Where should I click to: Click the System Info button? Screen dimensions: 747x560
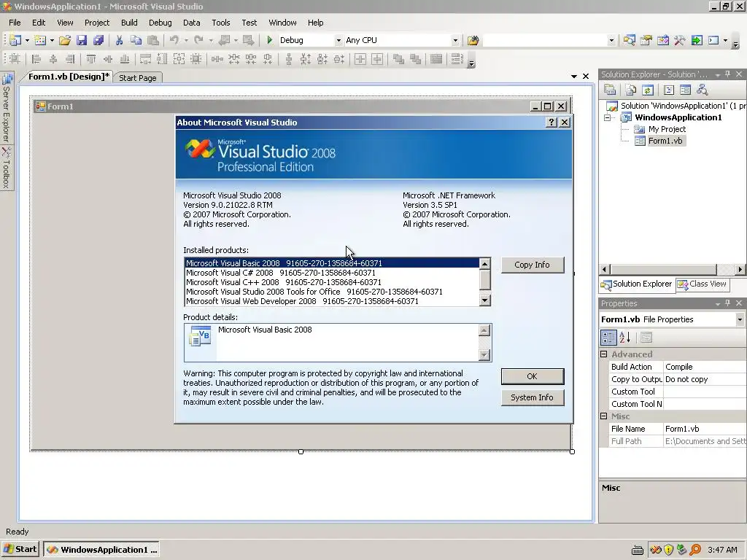[532, 397]
